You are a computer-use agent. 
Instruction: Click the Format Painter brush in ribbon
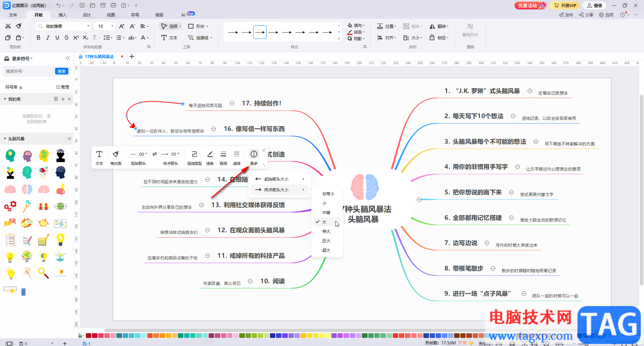click(x=19, y=26)
